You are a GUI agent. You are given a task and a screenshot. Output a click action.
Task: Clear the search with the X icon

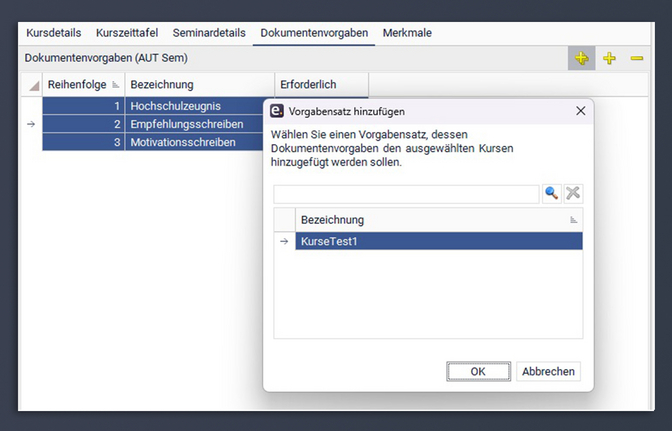pyautogui.click(x=573, y=194)
